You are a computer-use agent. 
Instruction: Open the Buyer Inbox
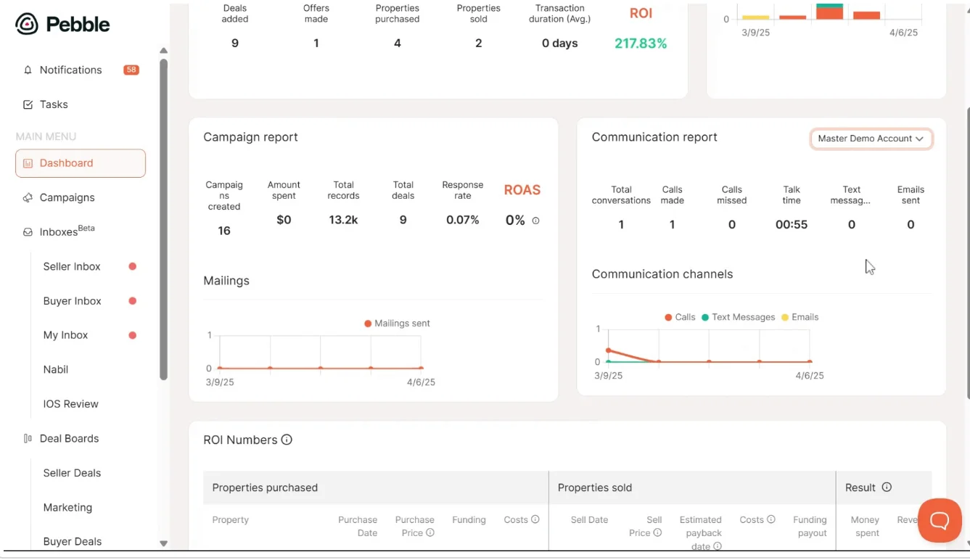pos(72,301)
